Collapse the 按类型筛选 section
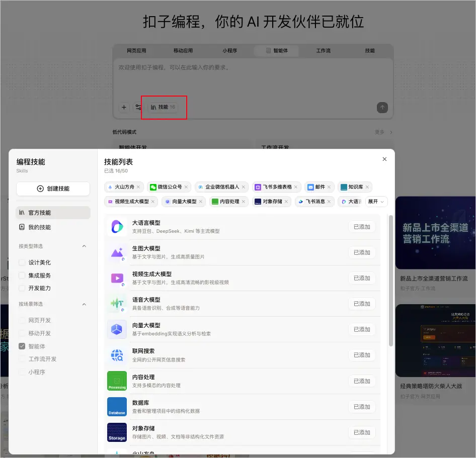Viewport: 476px width, 458px height. point(85,246)
